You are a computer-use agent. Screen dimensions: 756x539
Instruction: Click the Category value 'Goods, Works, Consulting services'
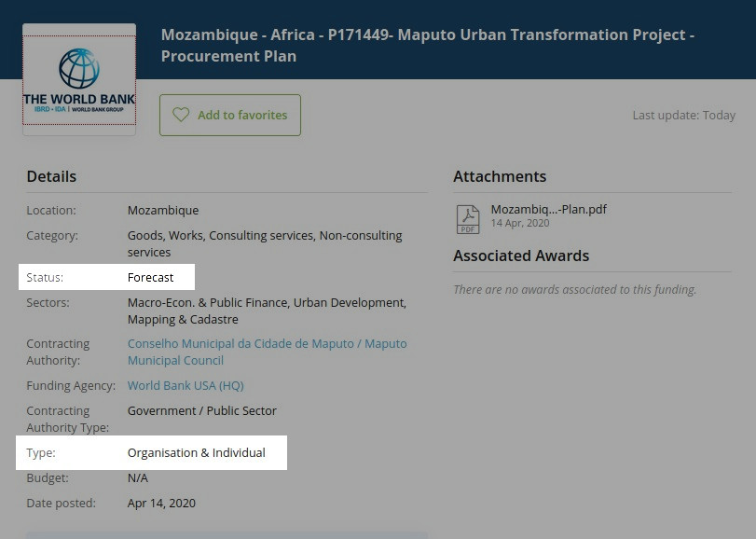coord(265,244)
